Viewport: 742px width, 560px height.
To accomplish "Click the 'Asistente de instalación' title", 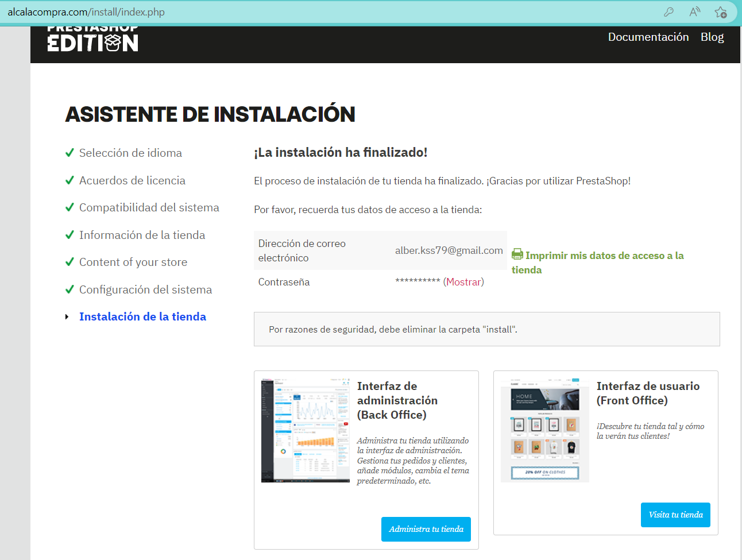I will [x=210, y=114].
